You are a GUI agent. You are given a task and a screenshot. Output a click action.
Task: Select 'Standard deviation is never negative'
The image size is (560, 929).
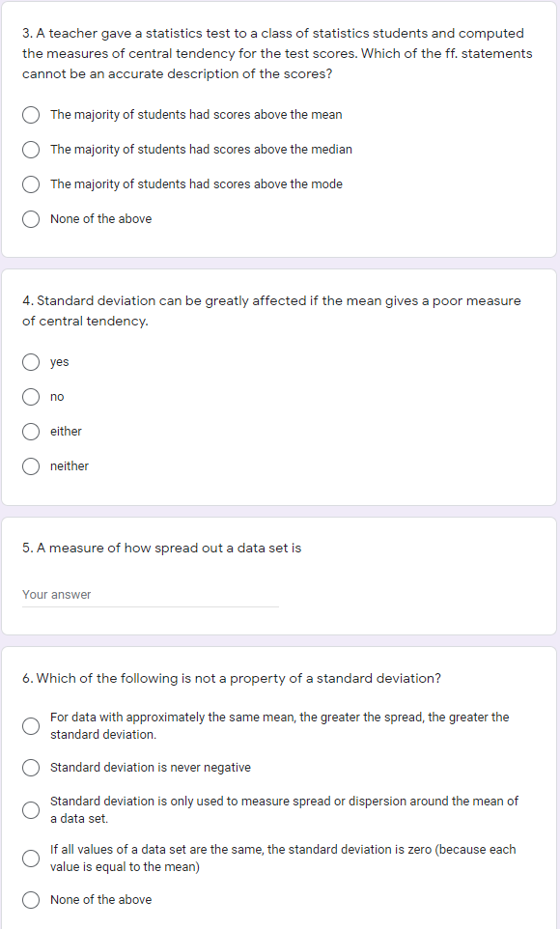click(x=30, y=767)
